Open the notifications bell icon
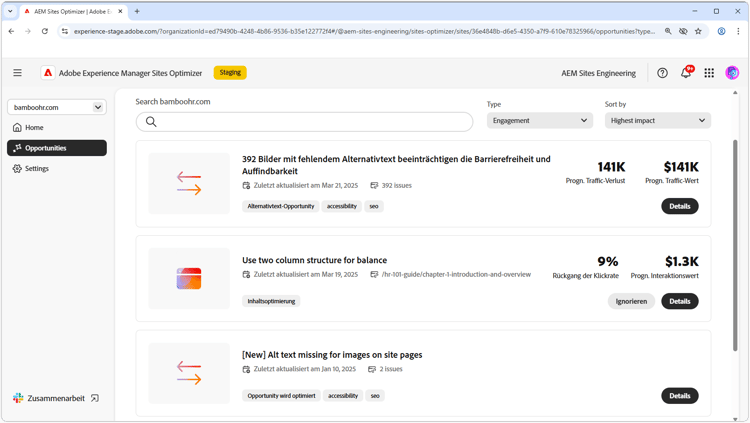Image resolution: width=750 pixels, height=423 pixels. click(686, 73)
